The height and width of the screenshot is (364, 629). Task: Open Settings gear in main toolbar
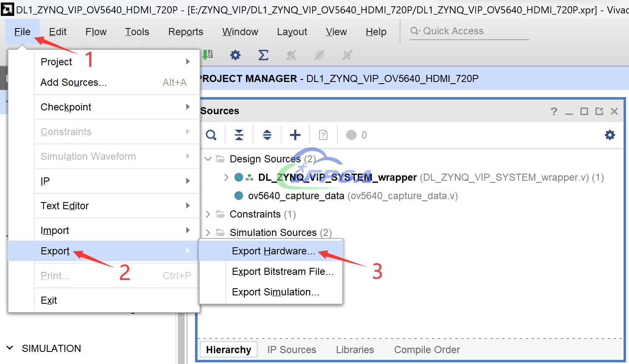click(236, 55)
